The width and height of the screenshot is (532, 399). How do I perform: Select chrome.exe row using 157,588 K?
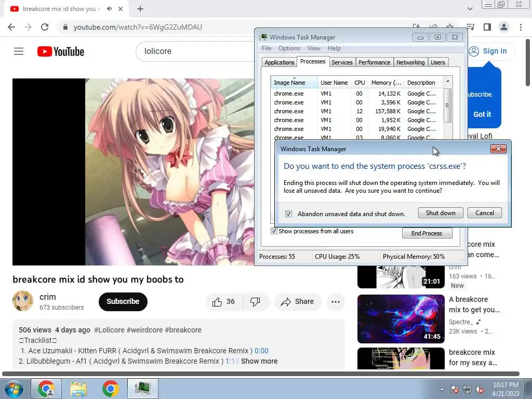356,111
